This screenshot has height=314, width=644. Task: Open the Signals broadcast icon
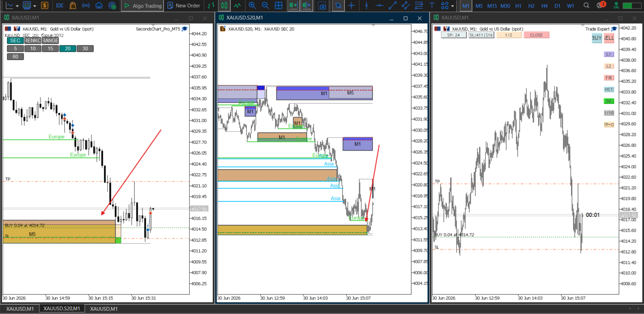(86, 5)
